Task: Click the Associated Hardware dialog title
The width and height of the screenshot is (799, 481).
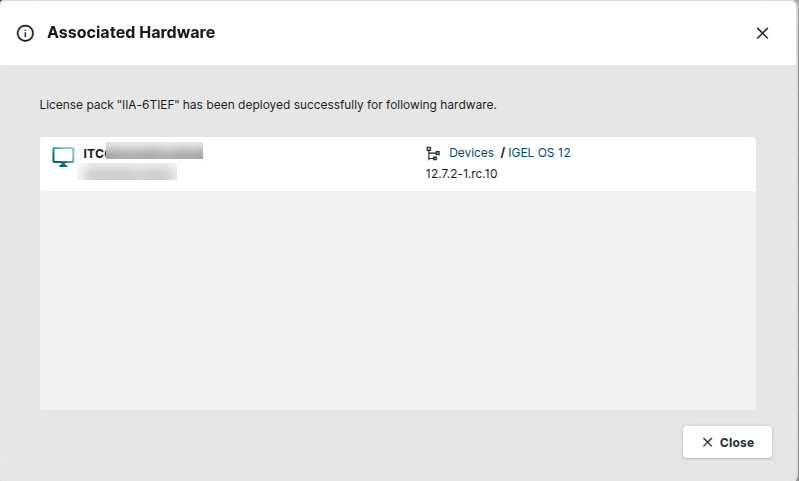Action: click(x=131, y=33)
